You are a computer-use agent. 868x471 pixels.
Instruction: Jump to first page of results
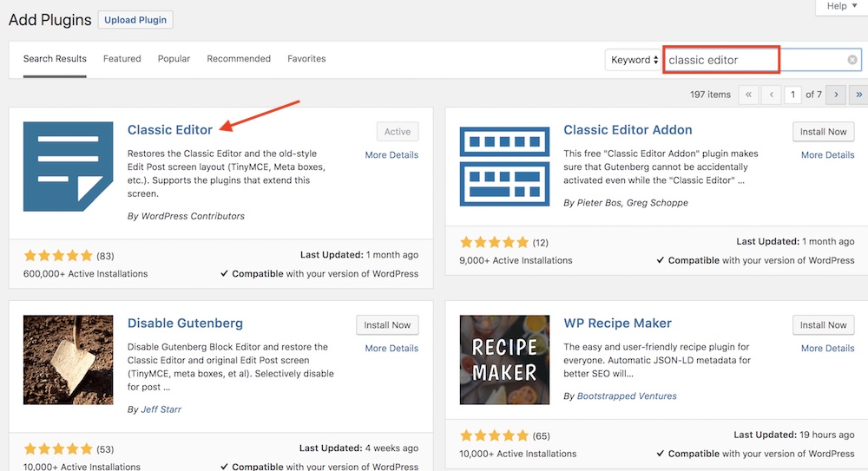pos(748,95)
